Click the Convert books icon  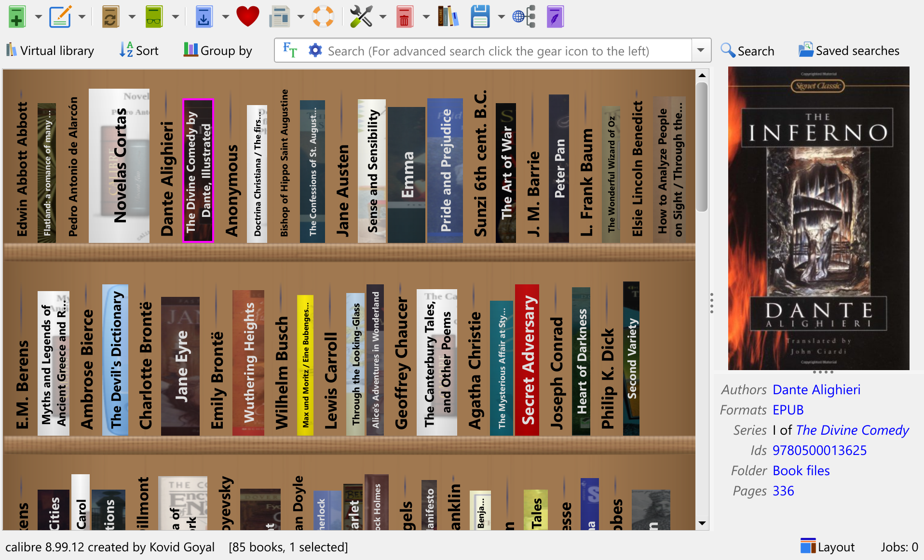coord(110,17)
